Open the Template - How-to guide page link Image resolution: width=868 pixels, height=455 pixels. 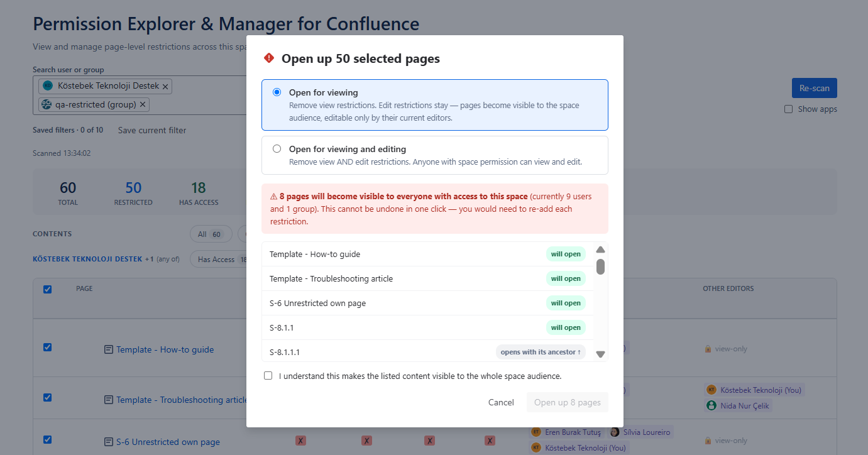(165, 349)
